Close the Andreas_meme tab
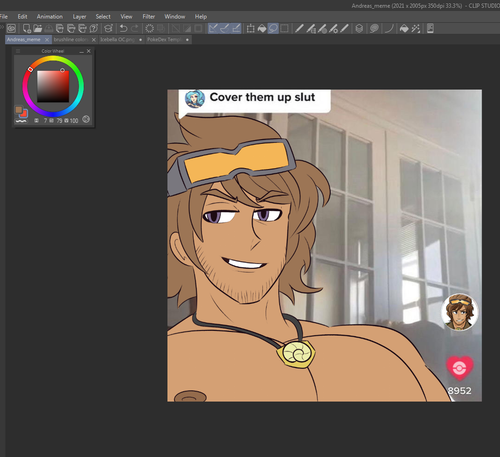The width and height of the screenshot is (500, 457). coord(47,40)
